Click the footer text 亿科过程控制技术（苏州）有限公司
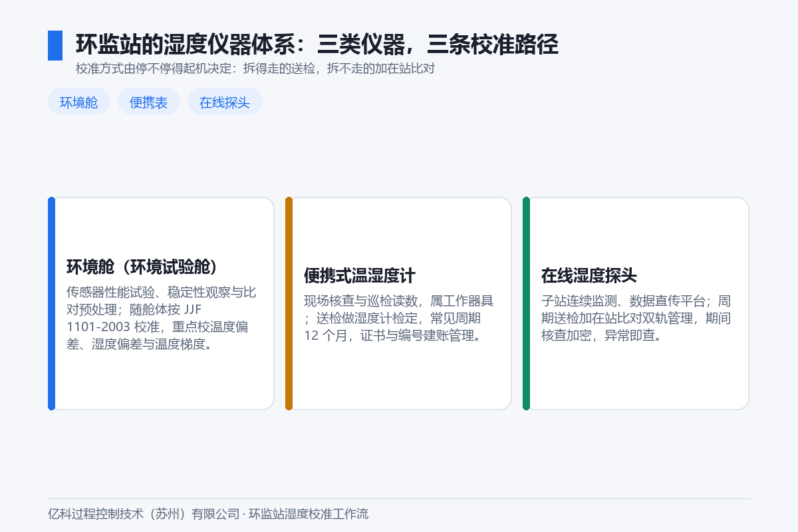 144,513
